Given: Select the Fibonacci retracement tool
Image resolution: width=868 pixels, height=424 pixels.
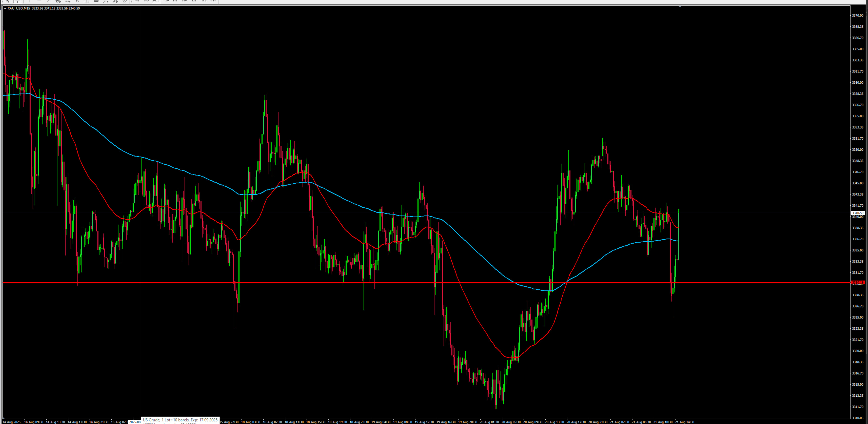Looking at the screenshot, I should [x=68, y=1].
